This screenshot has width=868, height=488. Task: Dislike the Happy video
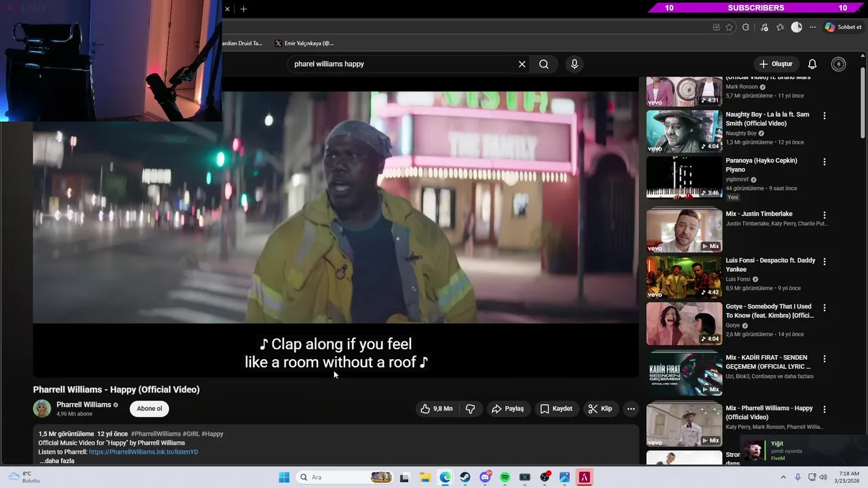click(470, 409)
